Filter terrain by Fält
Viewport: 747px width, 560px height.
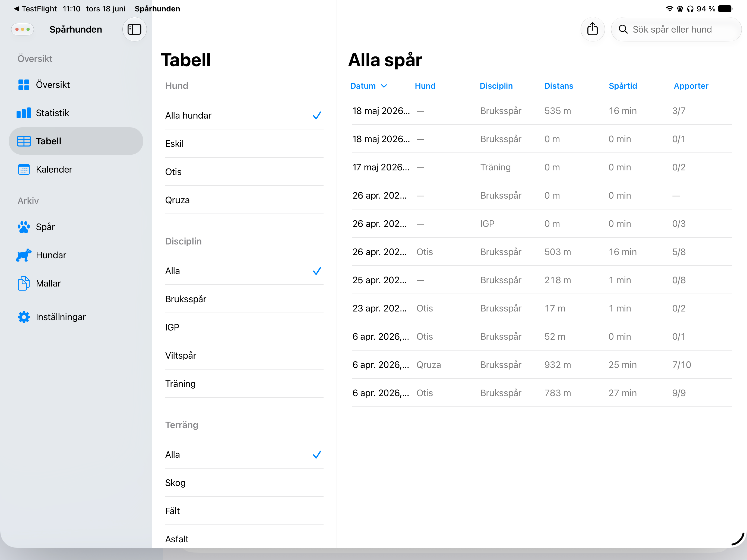244,511
